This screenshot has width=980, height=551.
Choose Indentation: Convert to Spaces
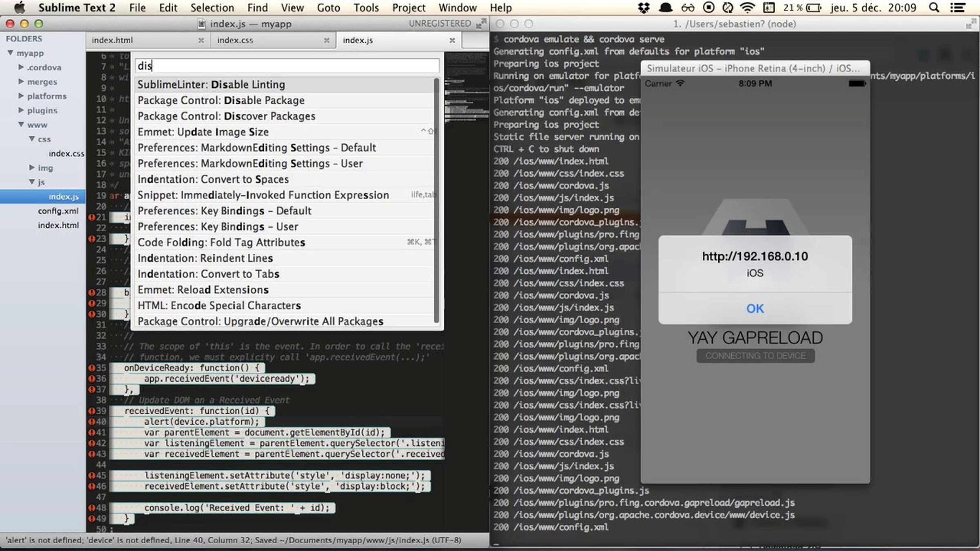pos(284,180)
